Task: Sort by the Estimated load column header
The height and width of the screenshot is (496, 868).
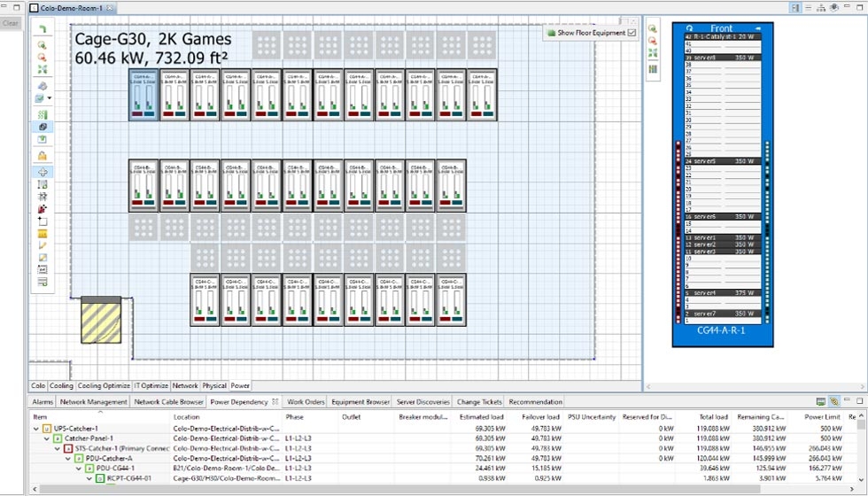Action: click(x=481, y=416)
